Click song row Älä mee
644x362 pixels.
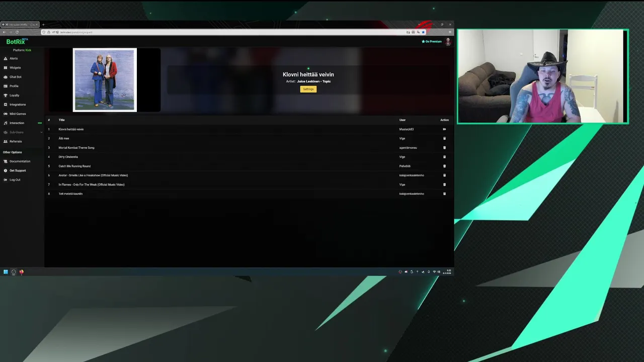pos(248,138)
